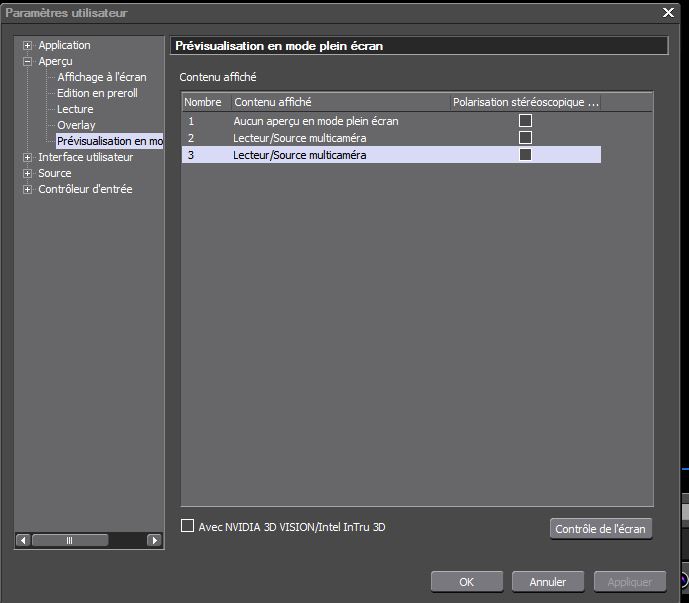This screenshot has width=689, height=603.
Task: Toggle stereoscopic polarisation checkbox for row 1
Action: pos(525,120)
